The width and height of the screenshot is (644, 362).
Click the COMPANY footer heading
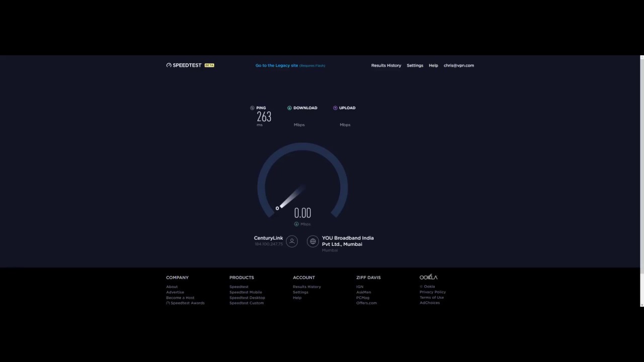177,278
